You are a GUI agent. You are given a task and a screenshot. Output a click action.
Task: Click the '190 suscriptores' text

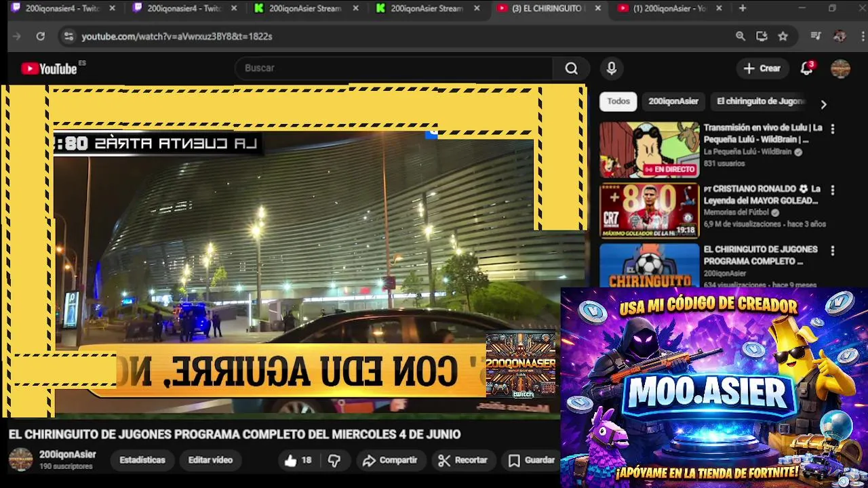point(66,467)
